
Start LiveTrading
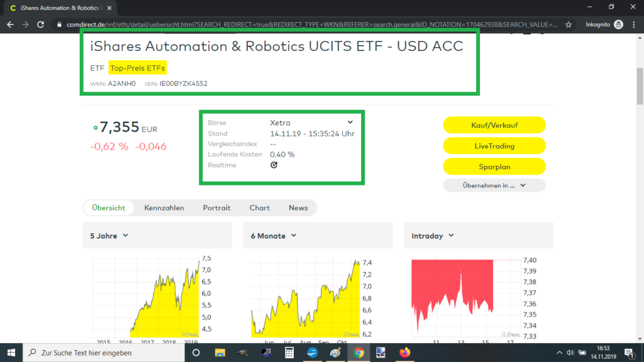pyautogui.click(x=494, y=146)
